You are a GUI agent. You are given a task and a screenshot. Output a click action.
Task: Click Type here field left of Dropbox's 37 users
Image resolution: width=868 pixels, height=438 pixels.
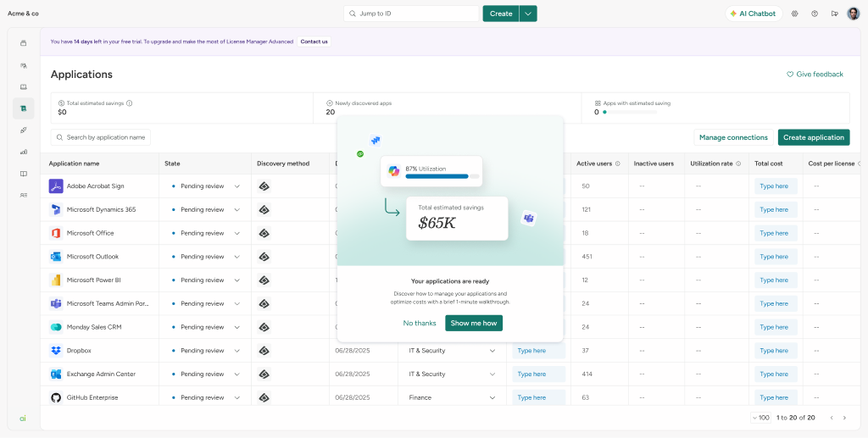[538, 351]
